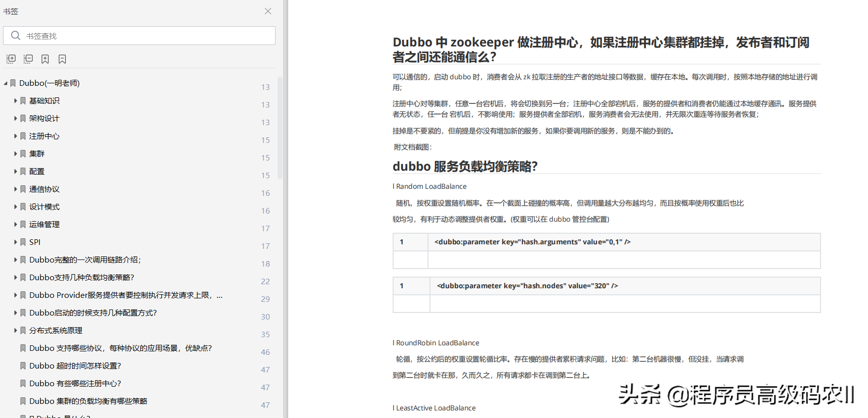Image resolution: width=868 pixels, height=418 pixels.
Task: Click the magnifier icon in bookmark search
Action: coord(16,35)
